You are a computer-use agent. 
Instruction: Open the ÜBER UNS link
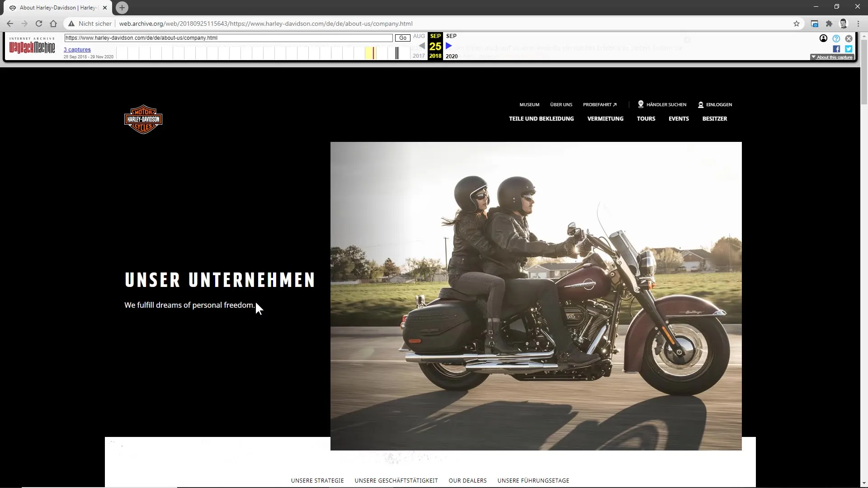coord(561,104)
